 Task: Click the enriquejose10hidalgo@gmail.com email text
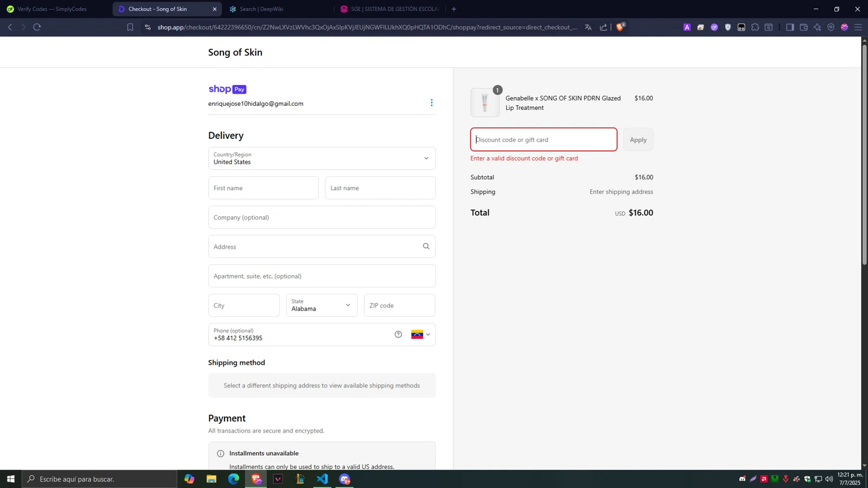[x=256, y=103]
